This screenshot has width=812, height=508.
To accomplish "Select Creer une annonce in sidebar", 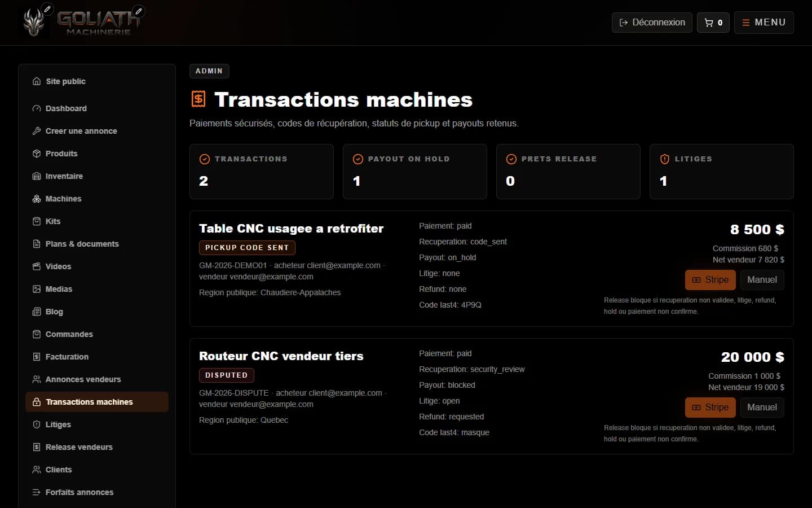I will tap(97, 131).
